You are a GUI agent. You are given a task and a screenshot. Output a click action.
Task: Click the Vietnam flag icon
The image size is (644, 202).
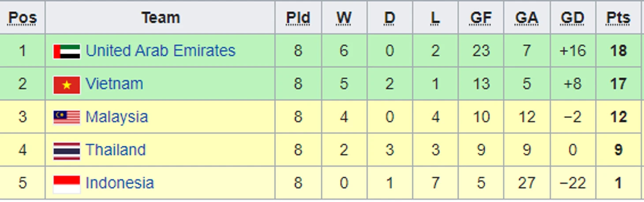coord(67,84)
